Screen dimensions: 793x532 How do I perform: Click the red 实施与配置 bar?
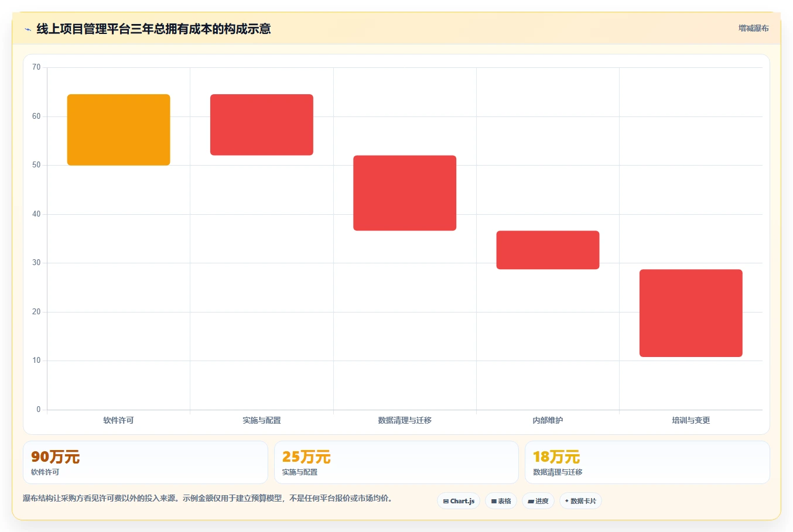tap(262, 125)
